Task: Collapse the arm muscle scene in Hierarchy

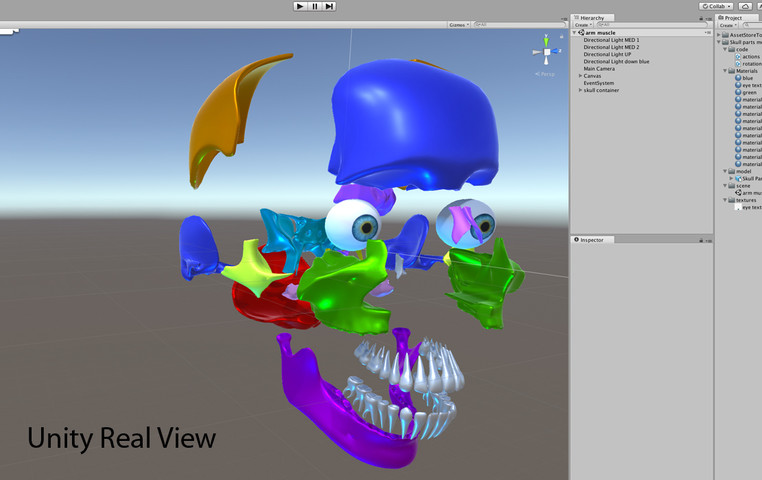Action: click(574, 33)
